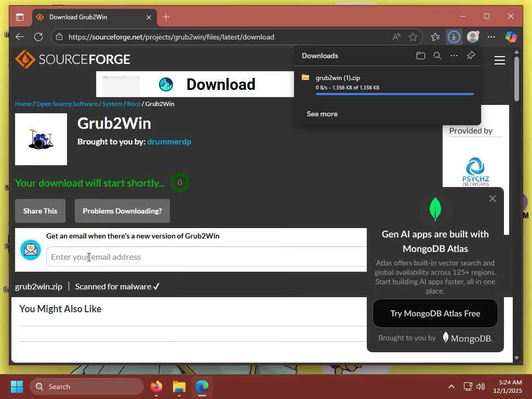Open network status tray icon
Image resolution: width=532 pixels, height=399 pixels.
[468, 387]
